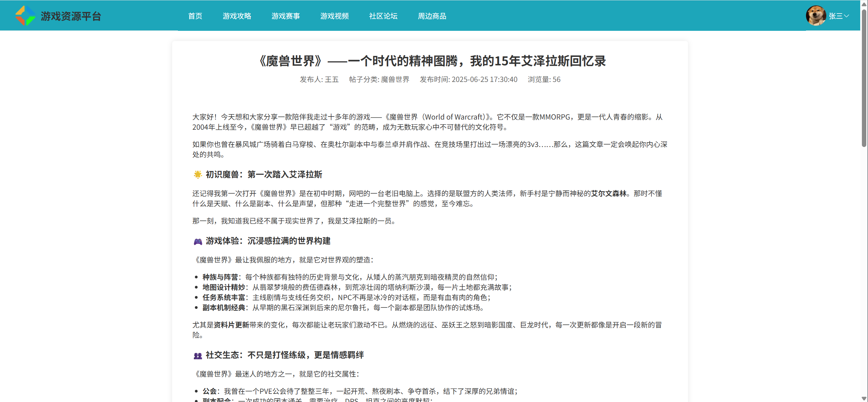Click the sun emoji beside 初识魔兽 heading
Viewport: 868px width, 402px height.
coord(198,174)
